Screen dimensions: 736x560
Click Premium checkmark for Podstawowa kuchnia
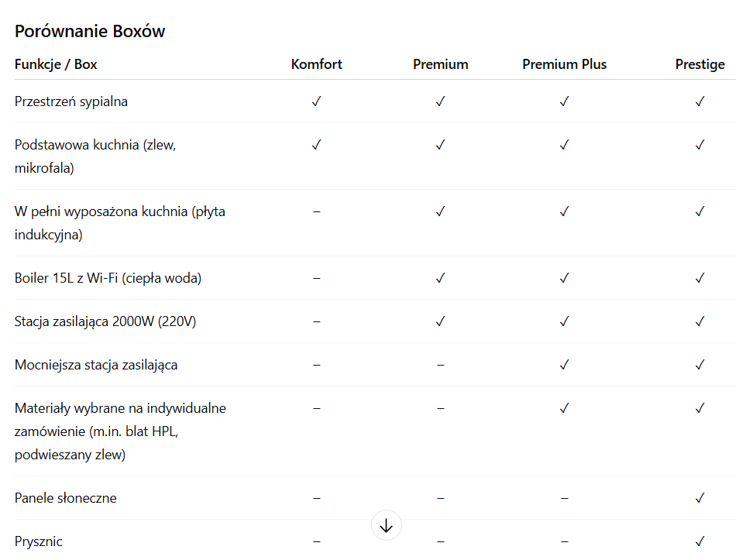coord(440,145)
